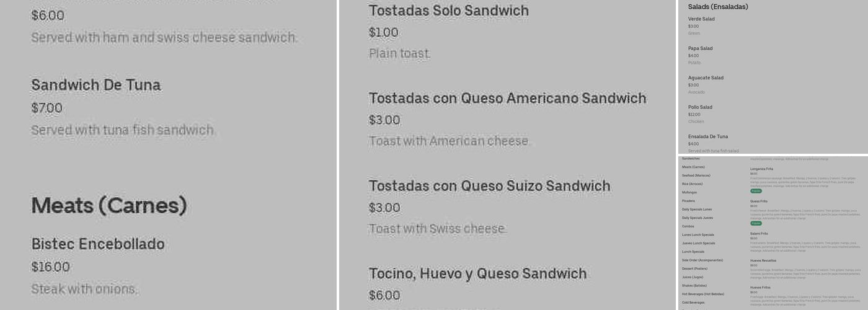The width and height of the screenshot is (868, 310).
Task: Go to Mofongos category in sidebar
Action: coord(689,192)
